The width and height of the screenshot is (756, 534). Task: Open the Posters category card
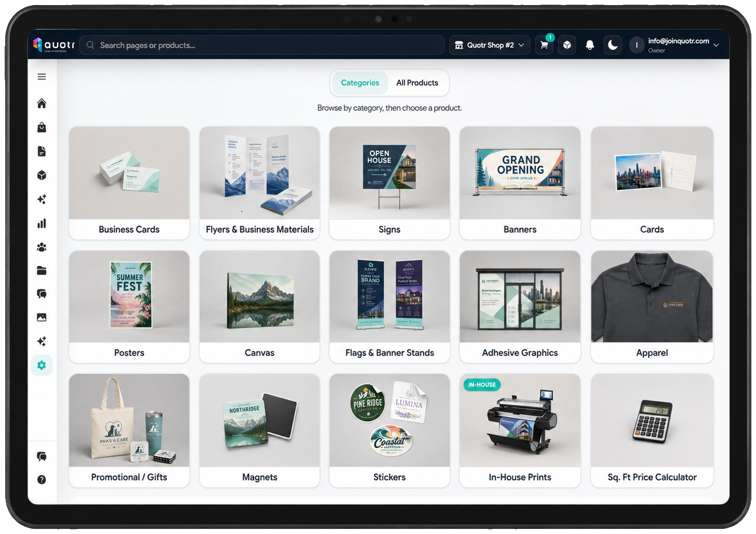(129, 306)
